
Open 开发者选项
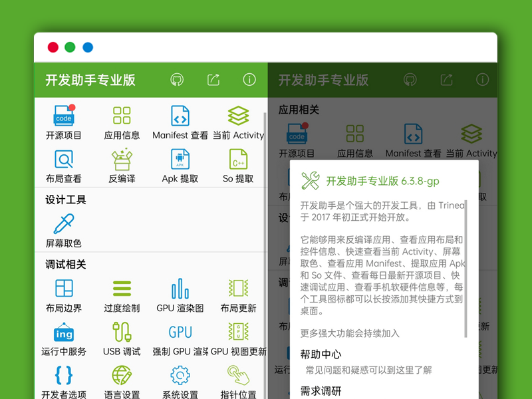64,382
